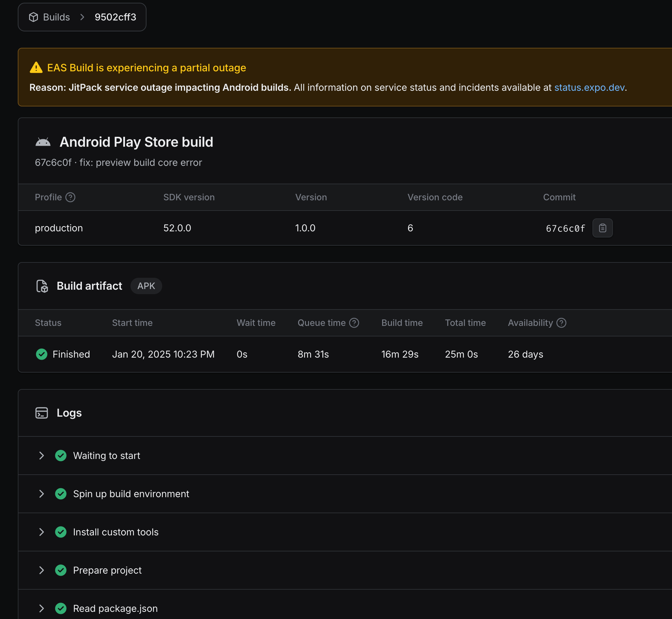Viewport: 672px width, 619px height.
Task: Click the Profile help question icon
Action: [x=70, y=197]
